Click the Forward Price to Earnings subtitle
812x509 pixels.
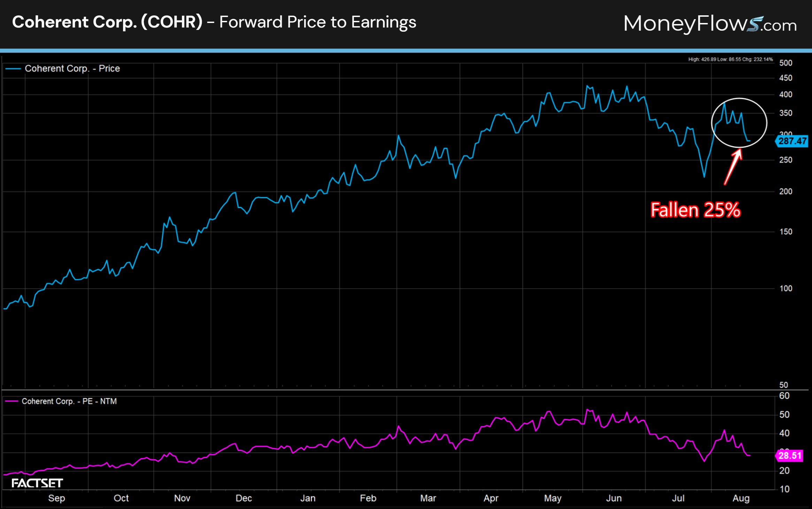pos(318,22)
